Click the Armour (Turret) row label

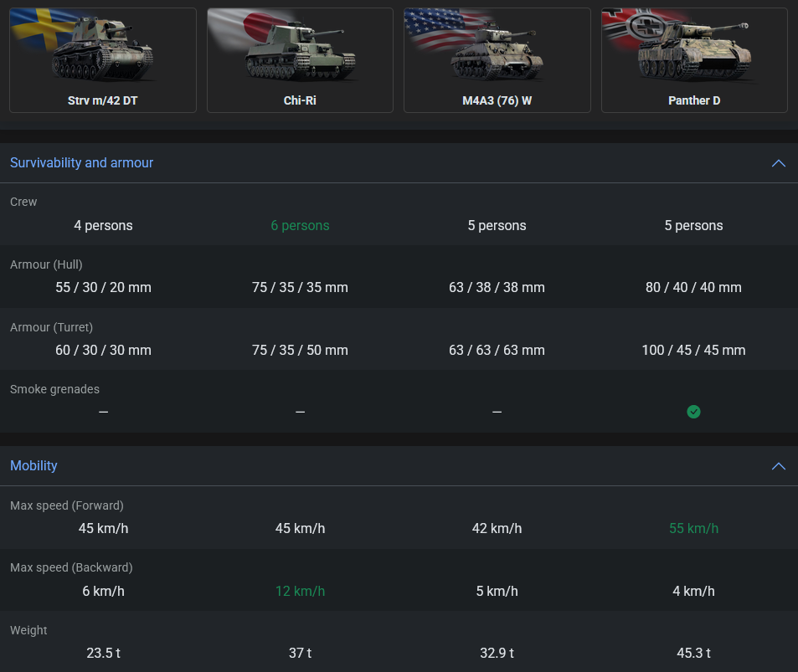(x=50, y=327)
